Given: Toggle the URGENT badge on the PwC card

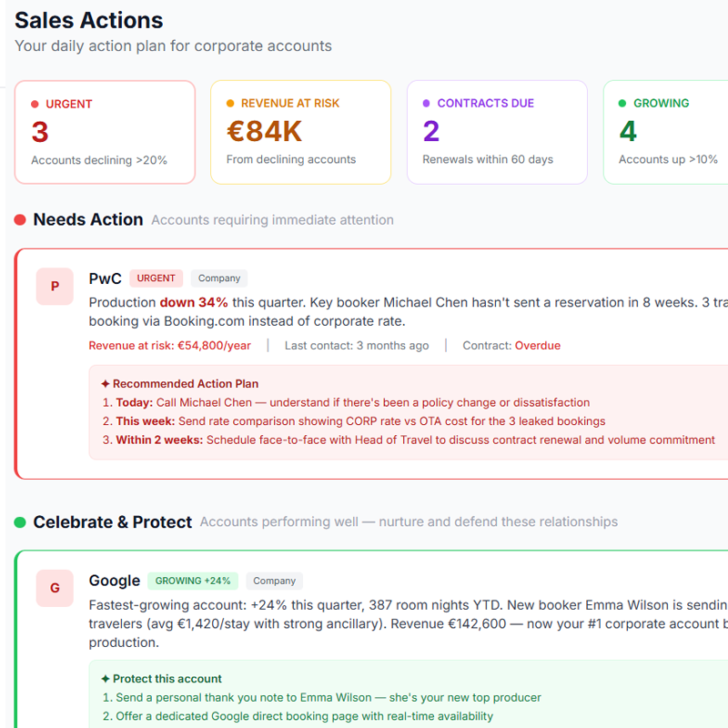Looking at the screenshot, I should (x=156, y=278).
